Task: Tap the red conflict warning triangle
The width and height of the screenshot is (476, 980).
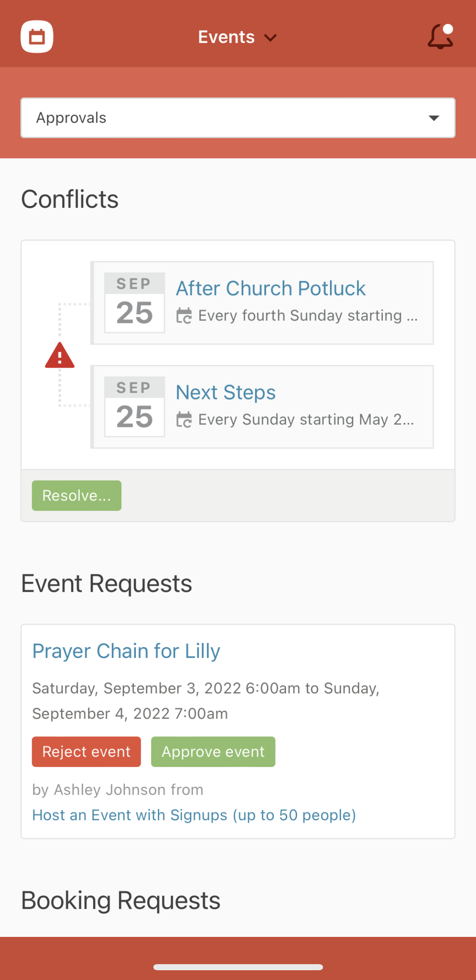Action: tap(60, 355)
